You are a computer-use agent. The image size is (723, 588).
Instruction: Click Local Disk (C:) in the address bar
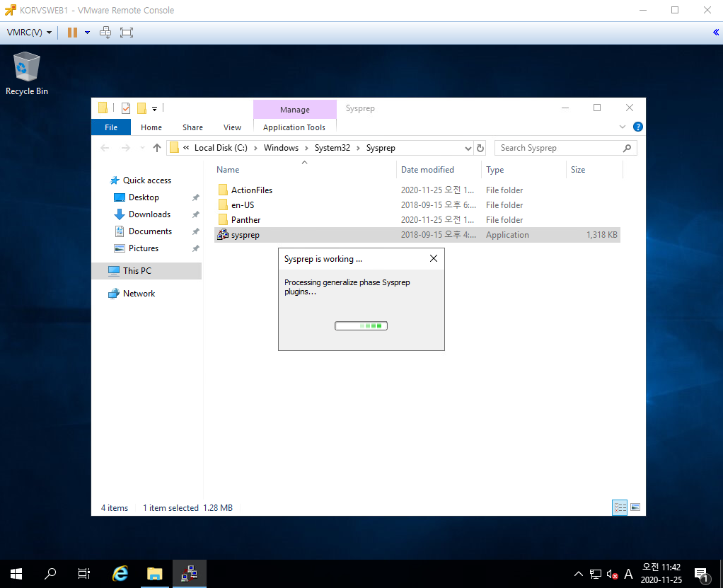click(221, 148)
